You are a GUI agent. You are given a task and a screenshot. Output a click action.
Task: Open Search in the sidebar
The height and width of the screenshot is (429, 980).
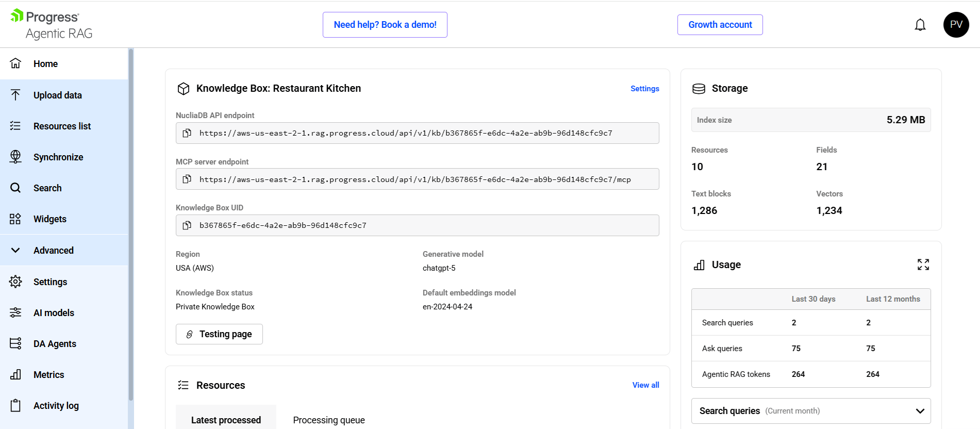point(64,188)
